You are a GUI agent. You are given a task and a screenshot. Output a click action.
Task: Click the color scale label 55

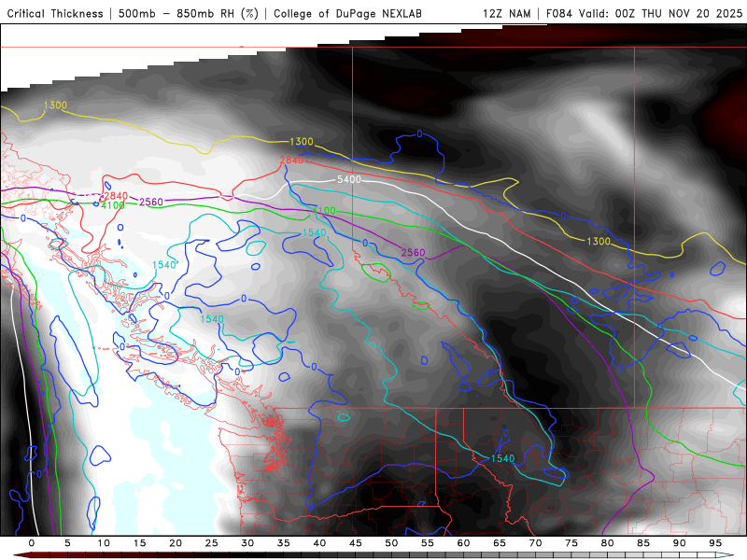[428, 543]
